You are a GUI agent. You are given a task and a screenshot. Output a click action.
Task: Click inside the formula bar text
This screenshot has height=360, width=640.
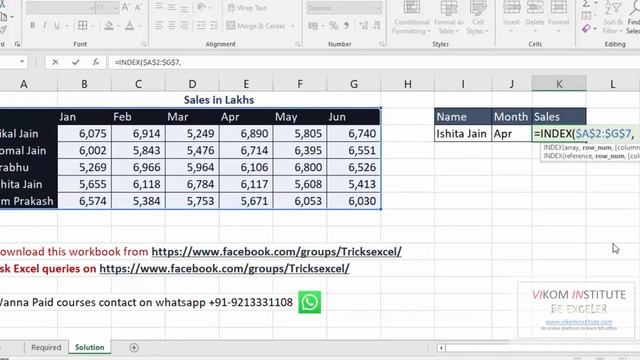tap(148, 62)
